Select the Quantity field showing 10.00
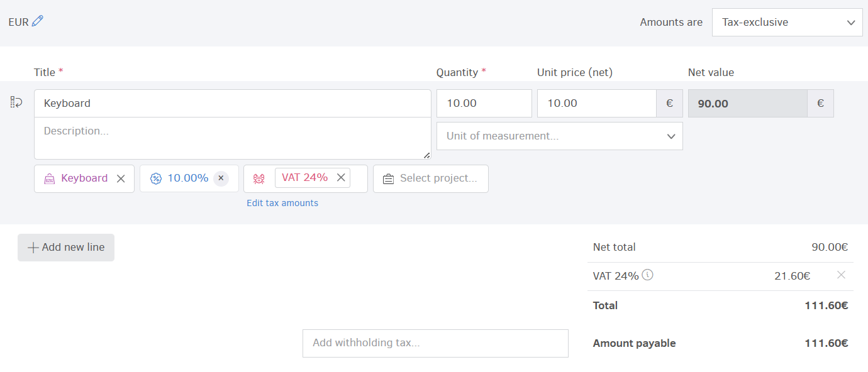Image resolution: width=868 pixels, height=372 pixels. pos(484,102)
